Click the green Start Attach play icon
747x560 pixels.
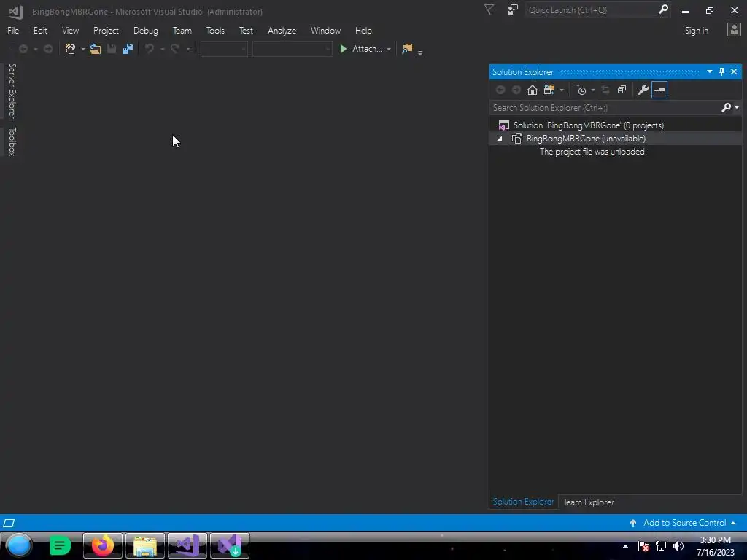(x=343, y=49)
